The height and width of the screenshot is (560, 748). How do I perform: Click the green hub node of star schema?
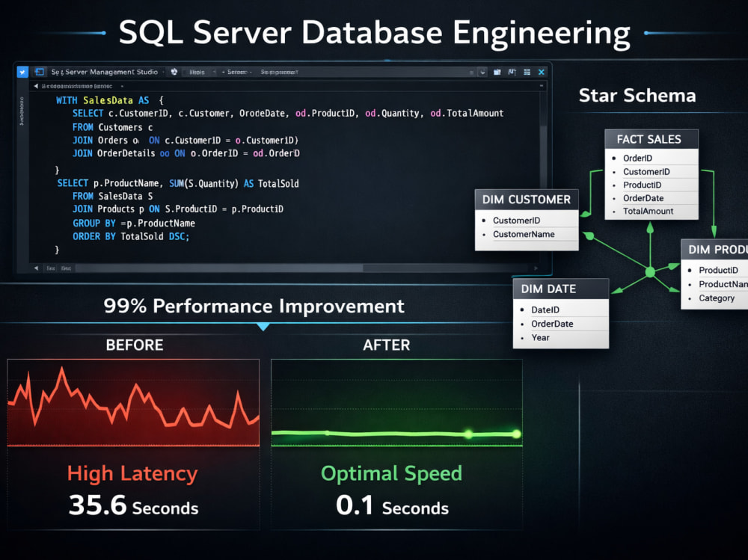(650, 272)
